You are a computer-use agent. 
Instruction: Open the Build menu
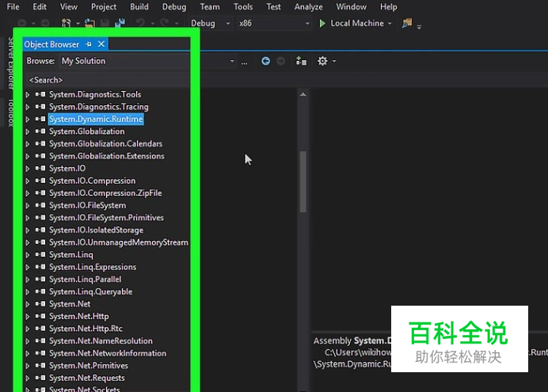tap(139, 6)
